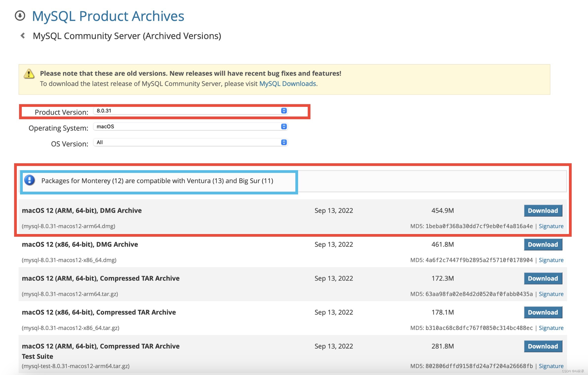Image resolution: width=588 pixels, height=375 pixels.
Task: Click filename '(mysql-test-8.0.31-macos12-arm64.tar.gz)'
Action: [76, 366]
